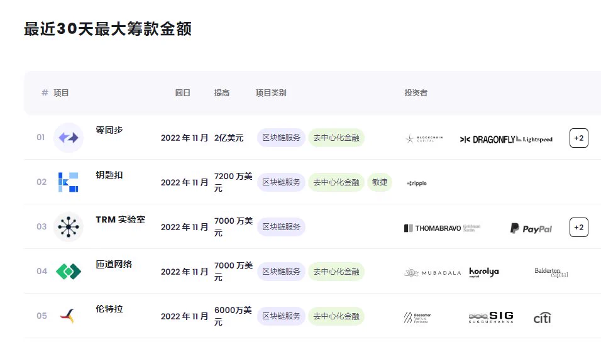Sort by 圆日 column header

[183, 92]
